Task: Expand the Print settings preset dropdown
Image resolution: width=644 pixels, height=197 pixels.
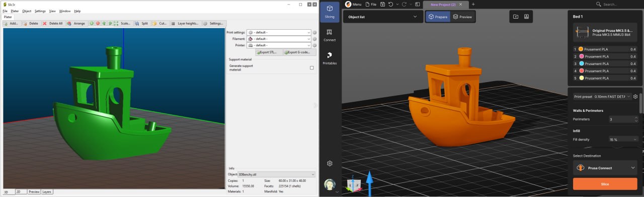Action: click(279, 32)
